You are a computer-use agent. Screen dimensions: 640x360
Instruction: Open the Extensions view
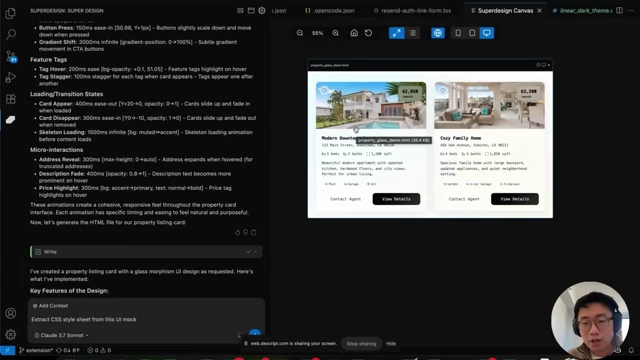coord(11,98)
